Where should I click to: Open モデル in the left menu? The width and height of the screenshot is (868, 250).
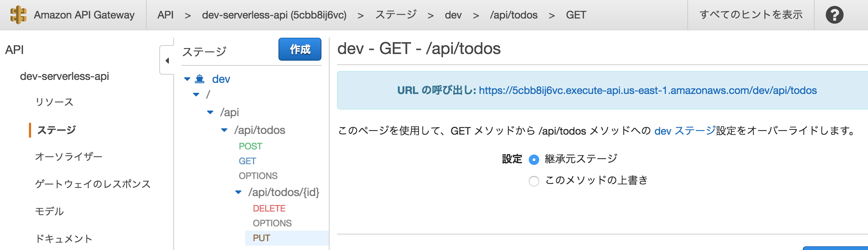coord(49,211)
